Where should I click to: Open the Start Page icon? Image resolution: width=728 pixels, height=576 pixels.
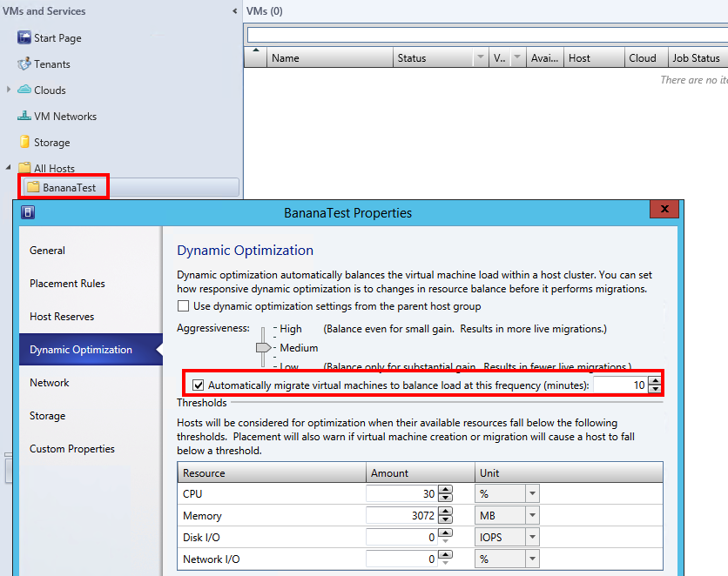coord(24,37)
